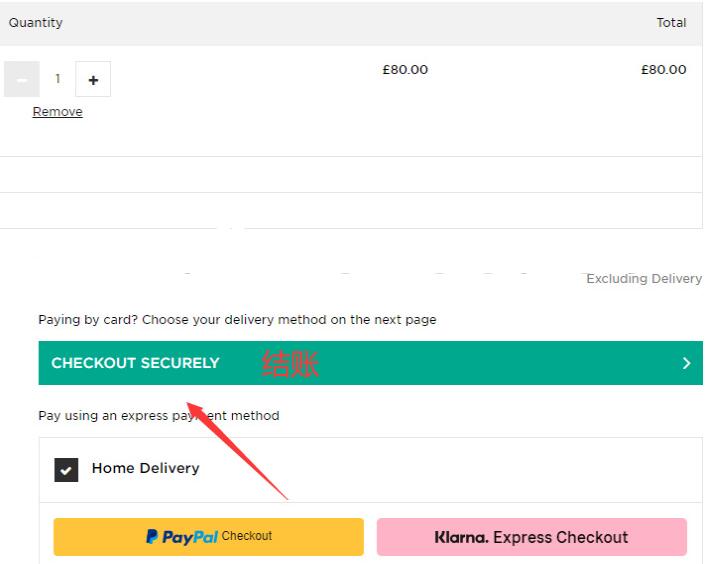711x564 pixels.
Task: Click the Total column header
Action: point(671,22)
